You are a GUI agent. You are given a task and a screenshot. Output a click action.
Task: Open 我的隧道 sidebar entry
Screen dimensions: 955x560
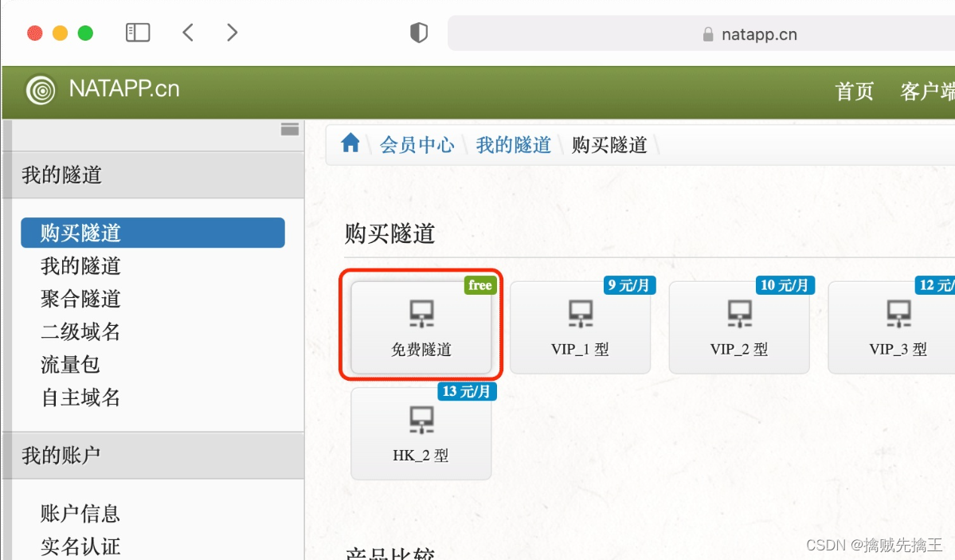(x=81, y=266)
